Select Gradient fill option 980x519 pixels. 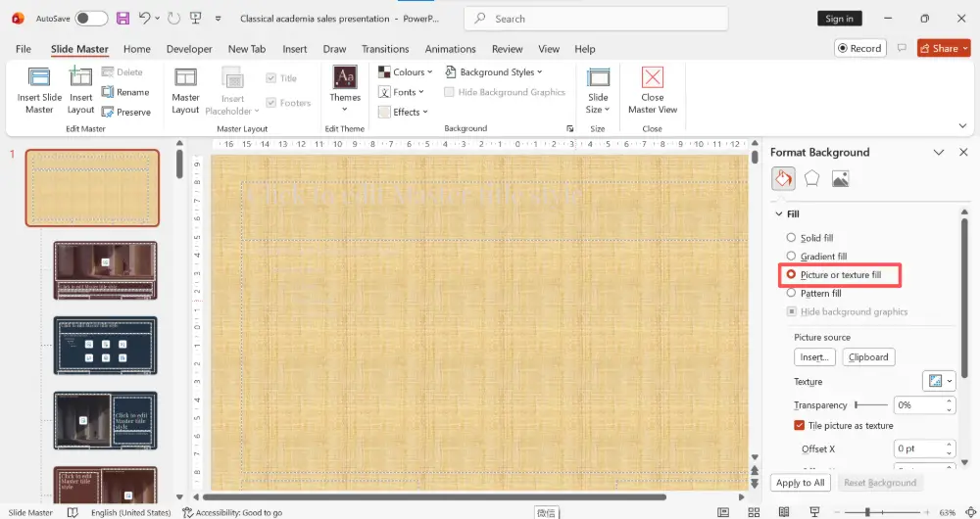pos(816,256)
